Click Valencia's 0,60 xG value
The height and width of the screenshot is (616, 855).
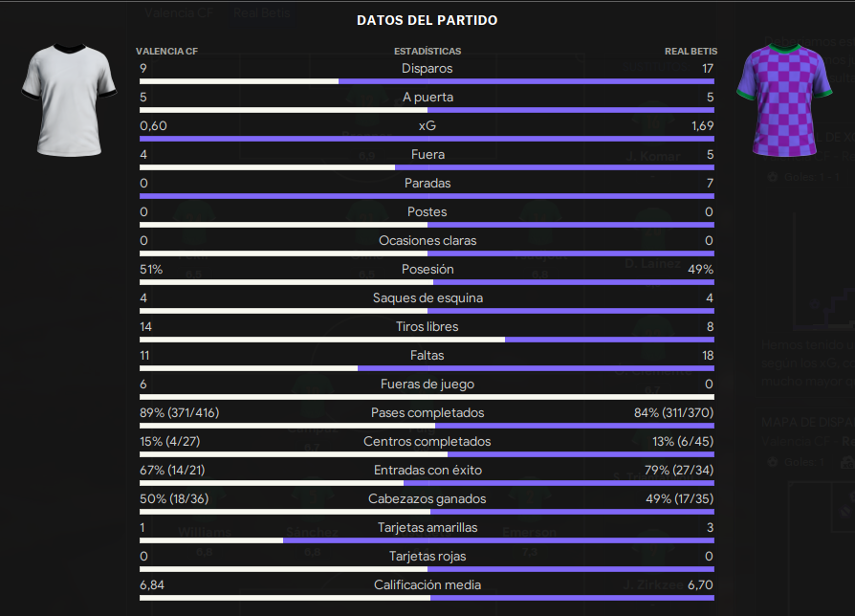(153, 126)
